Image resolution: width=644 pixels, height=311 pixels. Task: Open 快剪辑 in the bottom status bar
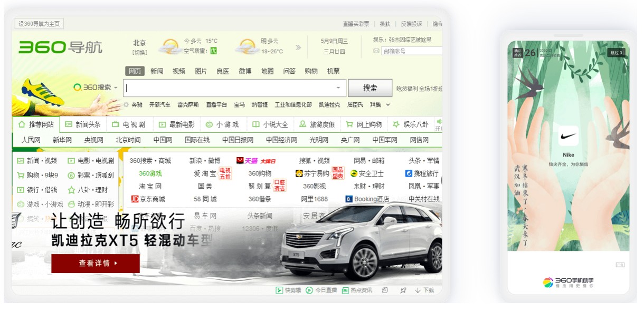[x=288, y=290]
